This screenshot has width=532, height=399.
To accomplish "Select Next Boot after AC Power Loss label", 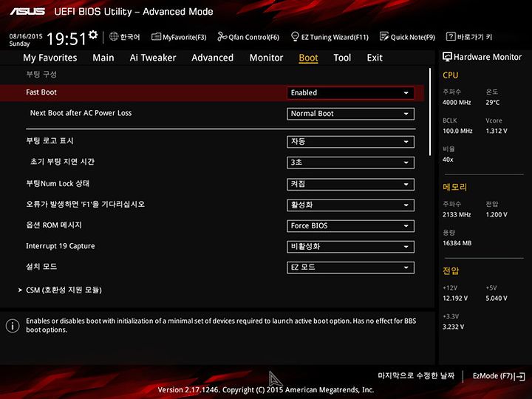I will pos(81,113).
